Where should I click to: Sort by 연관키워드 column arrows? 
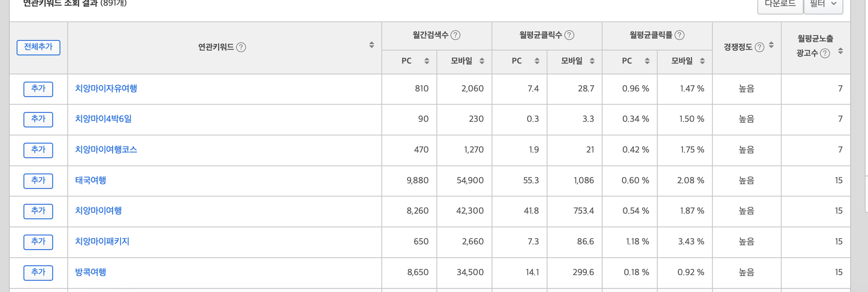[x=372, y=45]
